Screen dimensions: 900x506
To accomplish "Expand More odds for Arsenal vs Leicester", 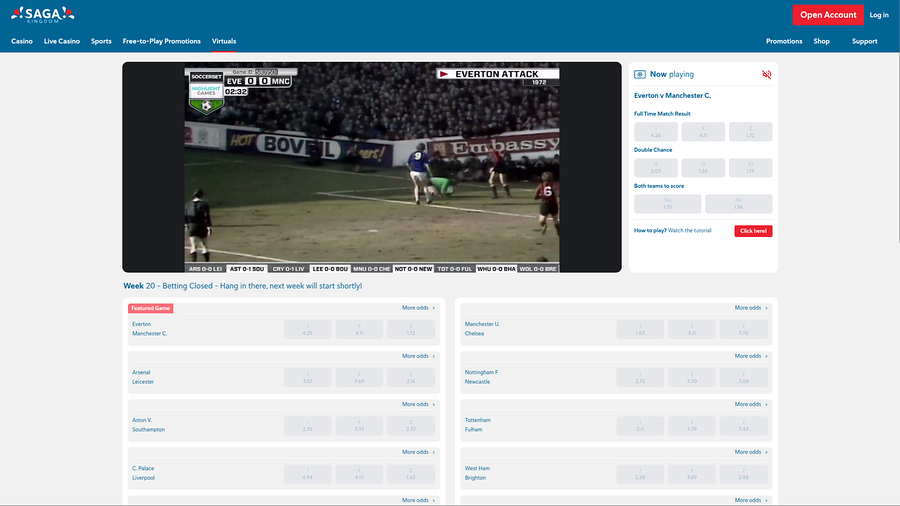I will [x=418, y=356].
